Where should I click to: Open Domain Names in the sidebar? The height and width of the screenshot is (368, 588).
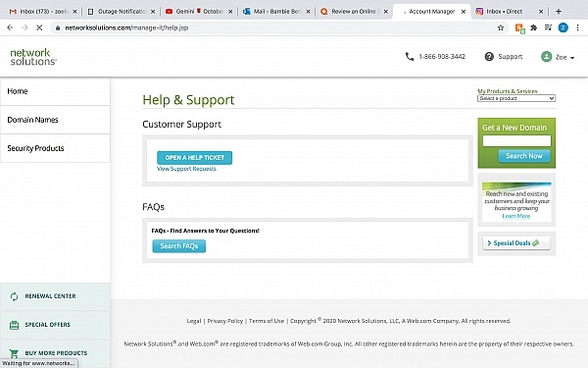pyautogui.click(x=55, y=120)
